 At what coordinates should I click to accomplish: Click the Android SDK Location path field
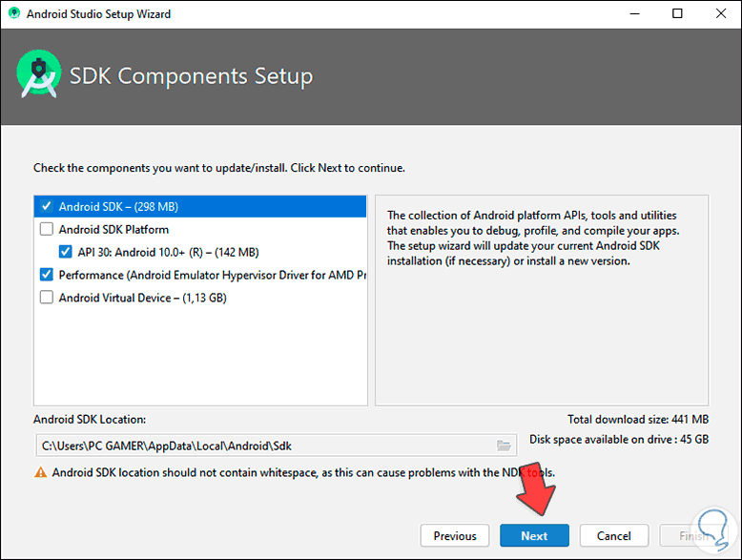[262, 446]
